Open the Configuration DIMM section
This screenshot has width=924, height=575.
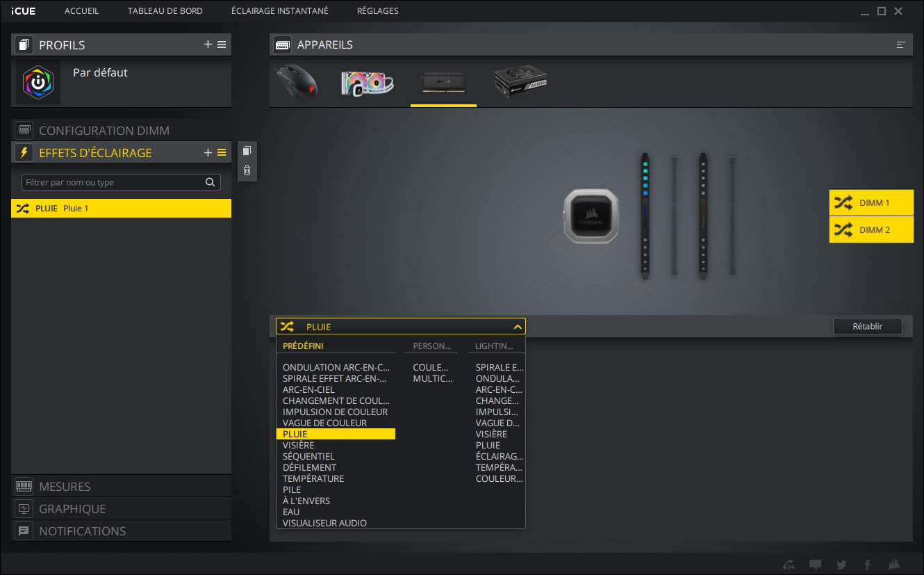pos(121,131)
